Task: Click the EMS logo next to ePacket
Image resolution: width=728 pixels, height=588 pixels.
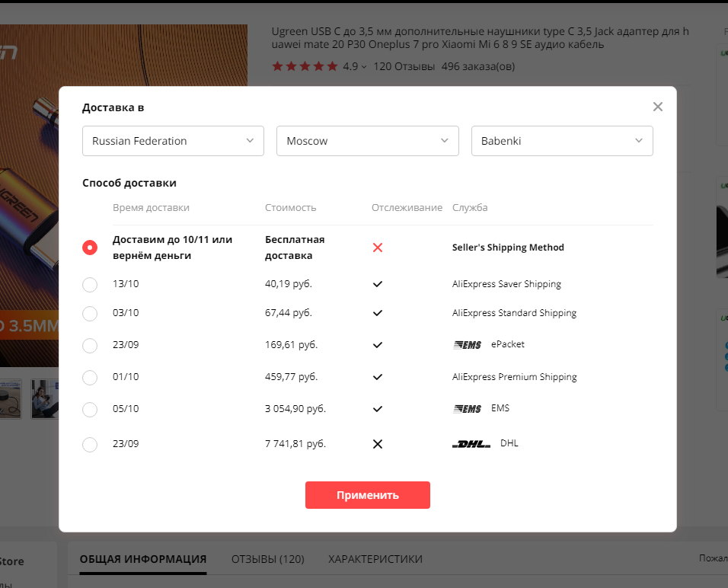Action: (x=468, y=344)
